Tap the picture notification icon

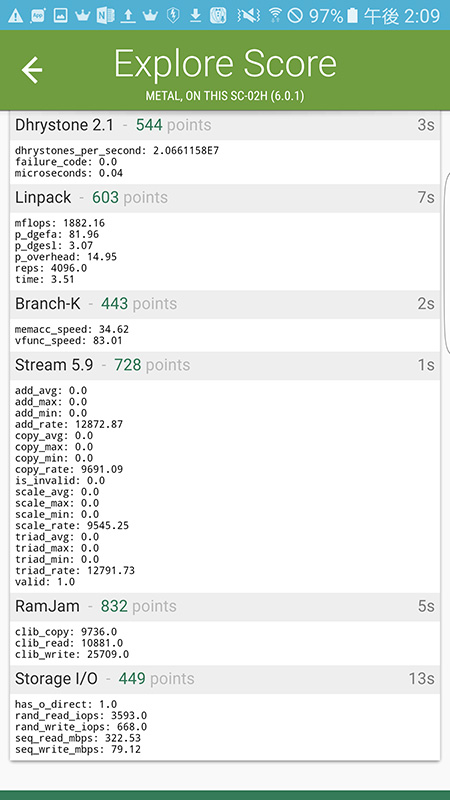tap(60, 16)
